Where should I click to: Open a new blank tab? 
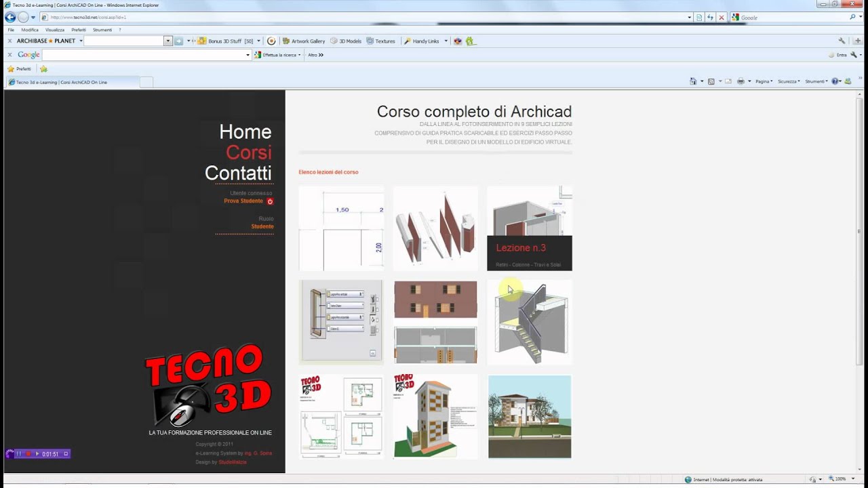[x=146, y=82]
